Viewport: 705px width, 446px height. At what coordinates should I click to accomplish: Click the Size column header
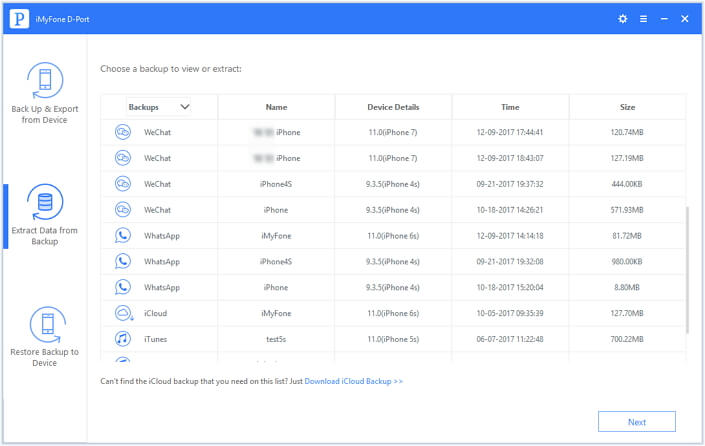click(627, 107)
